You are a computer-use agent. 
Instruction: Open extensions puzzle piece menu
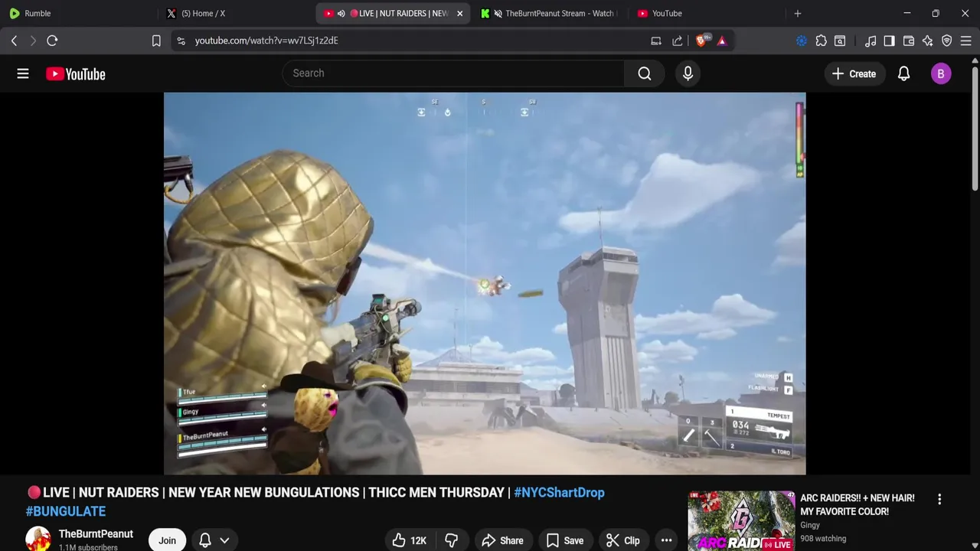[x=821, y=41]
